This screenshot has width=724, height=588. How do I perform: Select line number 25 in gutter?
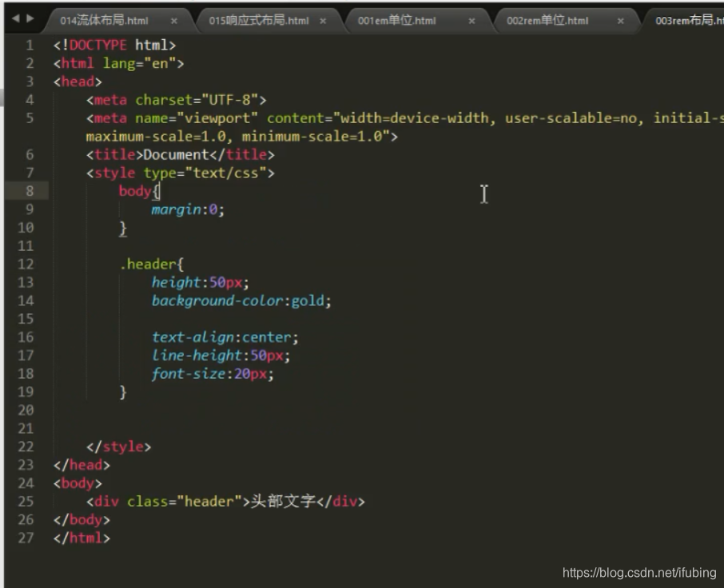(x=26, y=501)
